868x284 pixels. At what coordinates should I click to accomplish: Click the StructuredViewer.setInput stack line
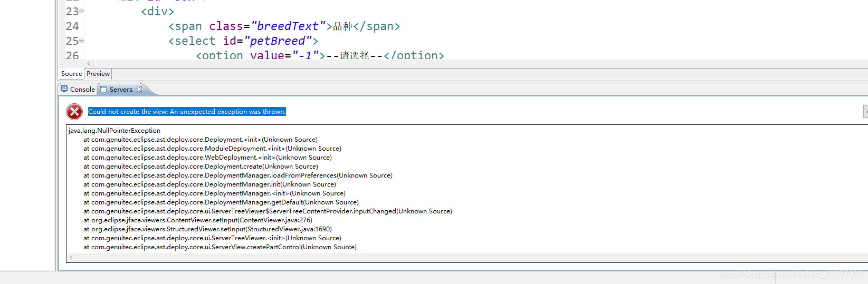(x=207, y=229)
